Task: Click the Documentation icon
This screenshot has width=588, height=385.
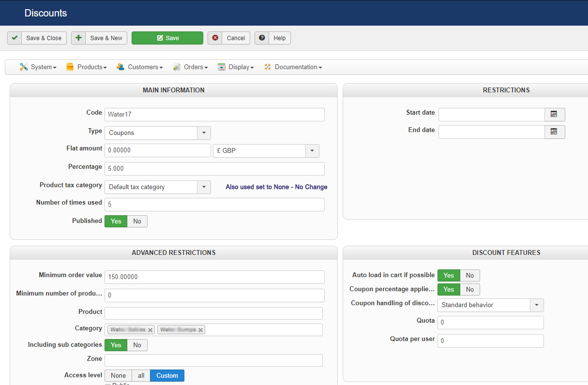Action: [x=268, y=67]
